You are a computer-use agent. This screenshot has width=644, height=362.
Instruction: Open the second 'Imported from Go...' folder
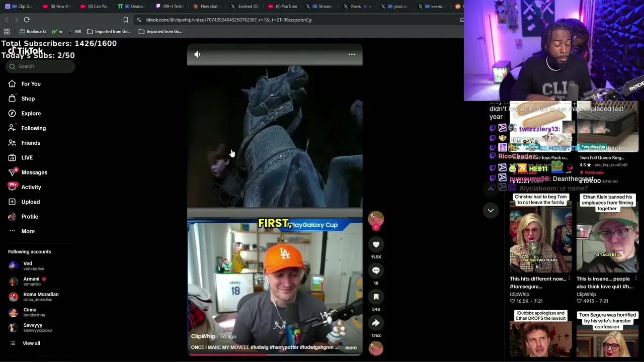160,31
